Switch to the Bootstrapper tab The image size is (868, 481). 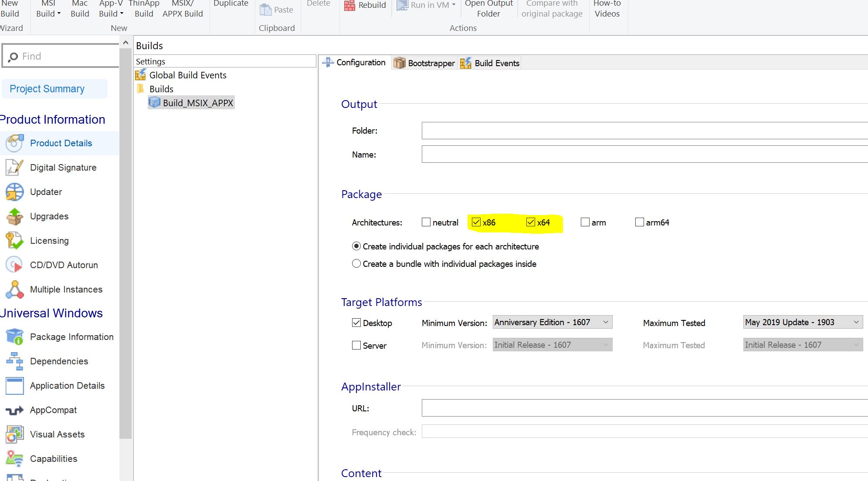pyautogui.click(x=424, y=63)
